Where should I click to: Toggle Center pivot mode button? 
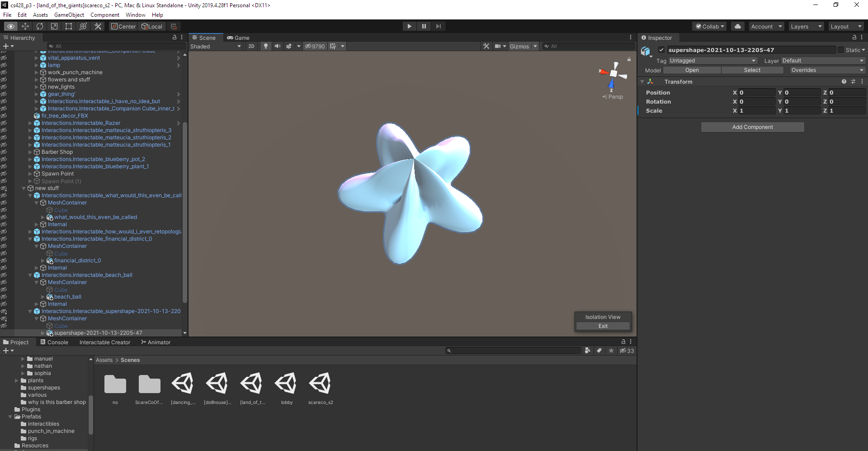point(123,26)
